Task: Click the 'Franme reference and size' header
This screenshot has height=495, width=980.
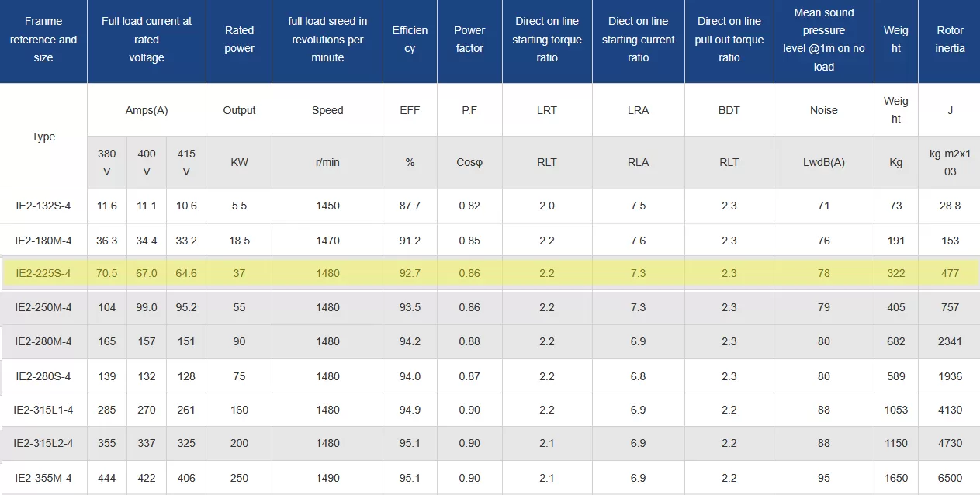Action: pos(43,40)
